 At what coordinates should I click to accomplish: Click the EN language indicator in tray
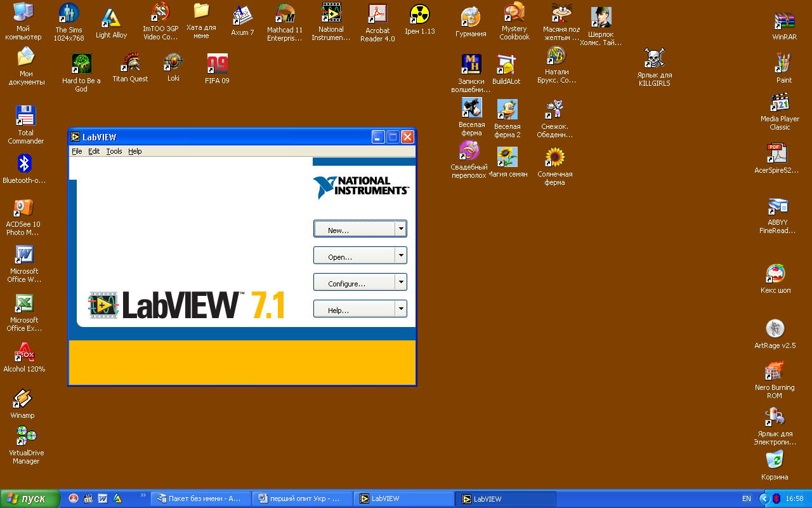click(x=747, y=499)
